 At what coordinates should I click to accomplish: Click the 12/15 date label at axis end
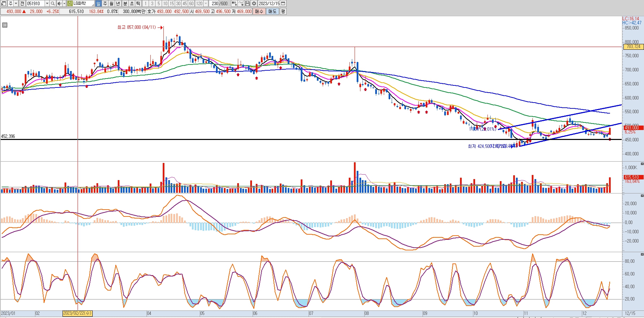630,314
